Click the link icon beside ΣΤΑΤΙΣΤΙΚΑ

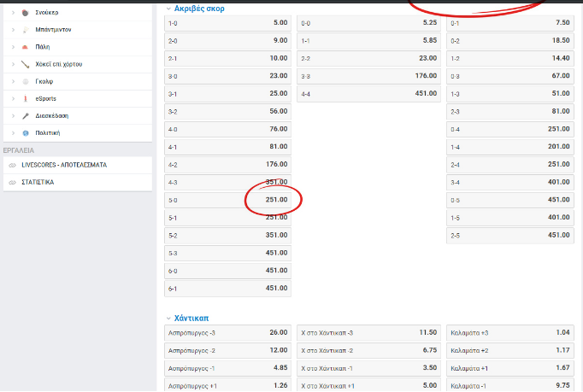(x=13, y=183)
